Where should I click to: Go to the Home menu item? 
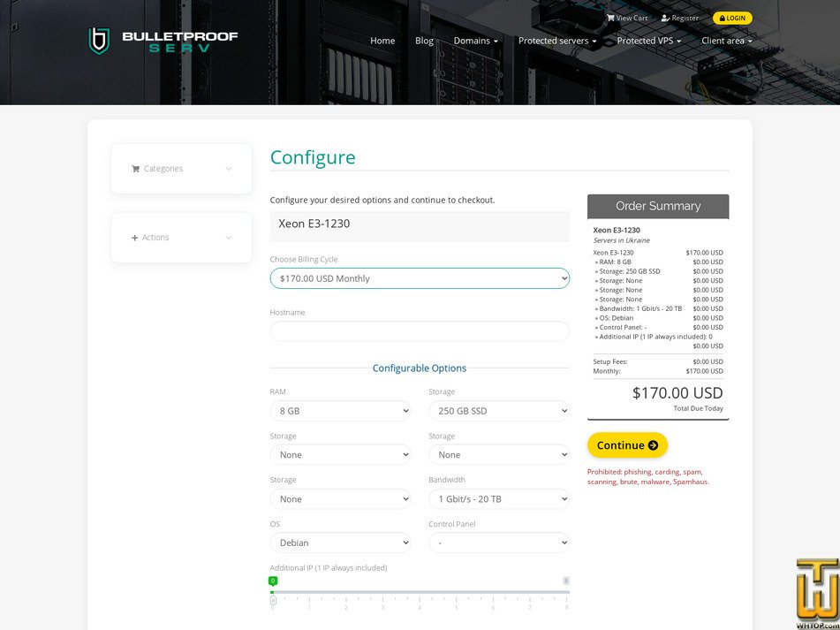point(382,41)
